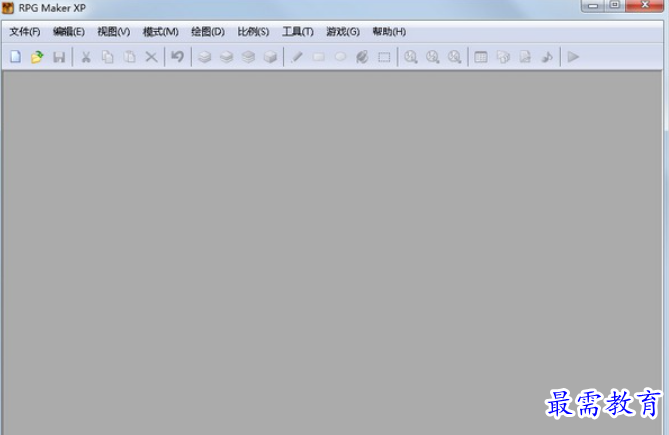The height and width of the screenshot is (435, 669).
Task: Open the 编辑(E) menu
Action: tap(69, 32)
